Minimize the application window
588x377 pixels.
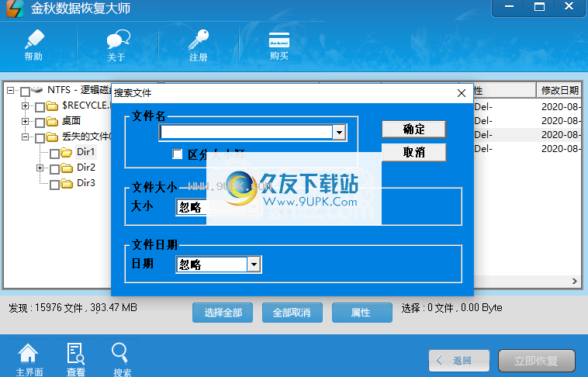[509, 7]
